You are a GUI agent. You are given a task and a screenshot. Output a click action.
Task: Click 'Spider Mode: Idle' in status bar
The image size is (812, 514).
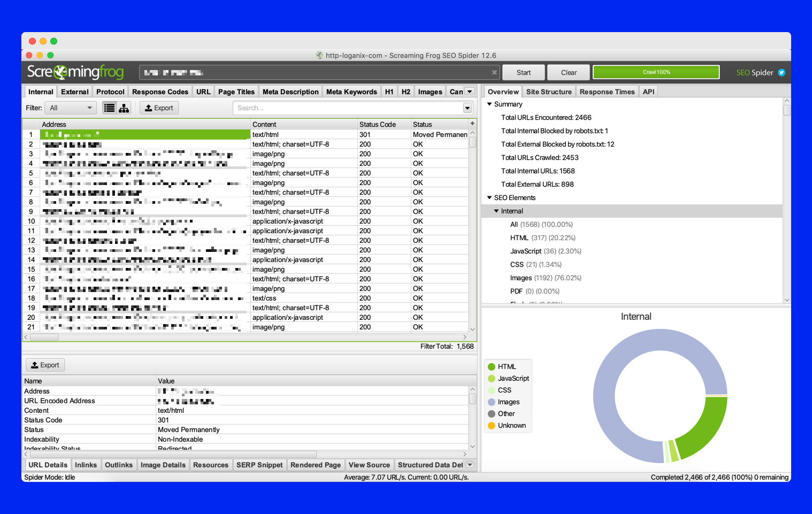click(x=50, y=478)
